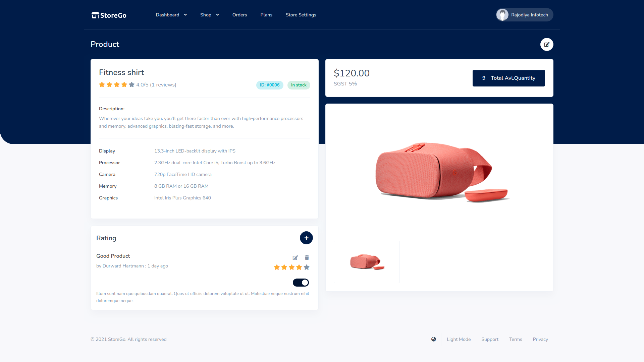Select the Orders menu item
Viewport: 644px width, 362px height.
pos(239,15)
